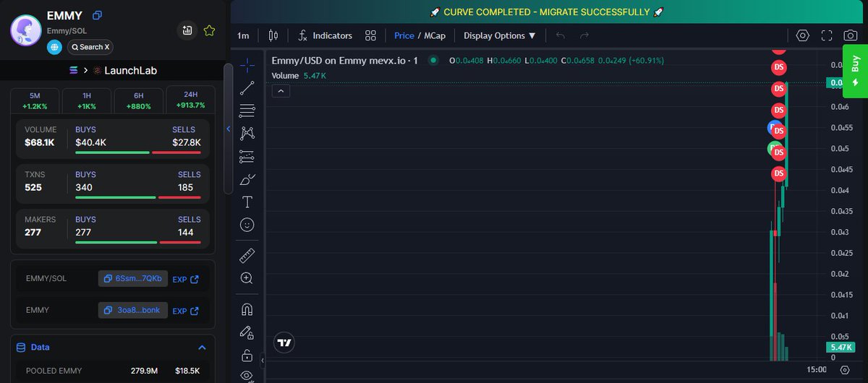Select the Fibonacci retracement tool
868x383 pixels.
(247, 111)
